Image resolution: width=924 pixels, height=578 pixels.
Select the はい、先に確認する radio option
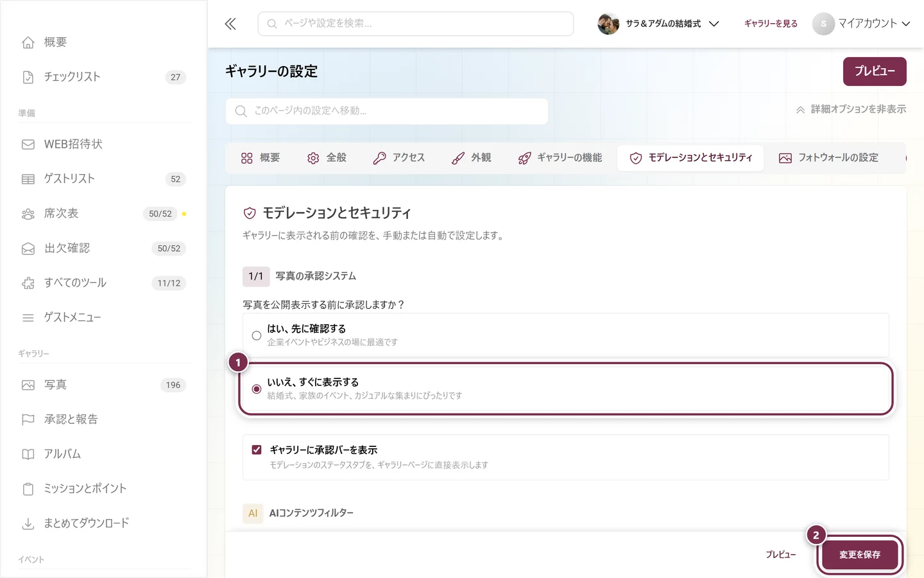[257, 335]
